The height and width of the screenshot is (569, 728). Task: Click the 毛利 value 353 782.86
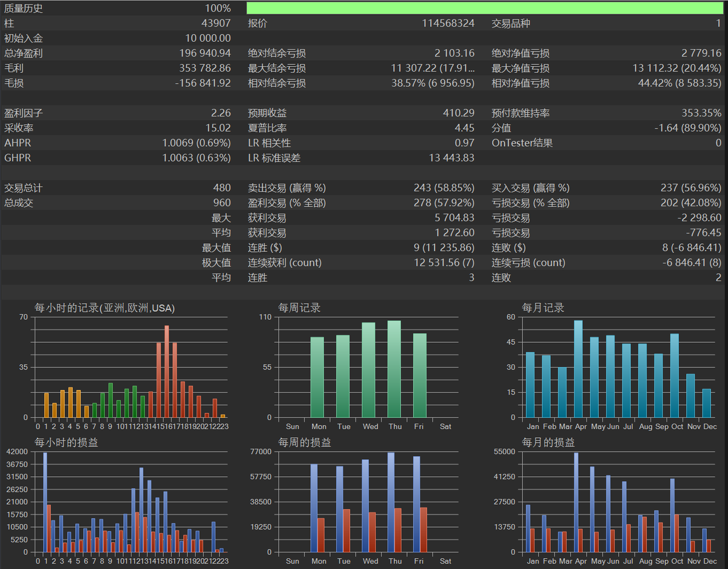(x=205, y=68)
